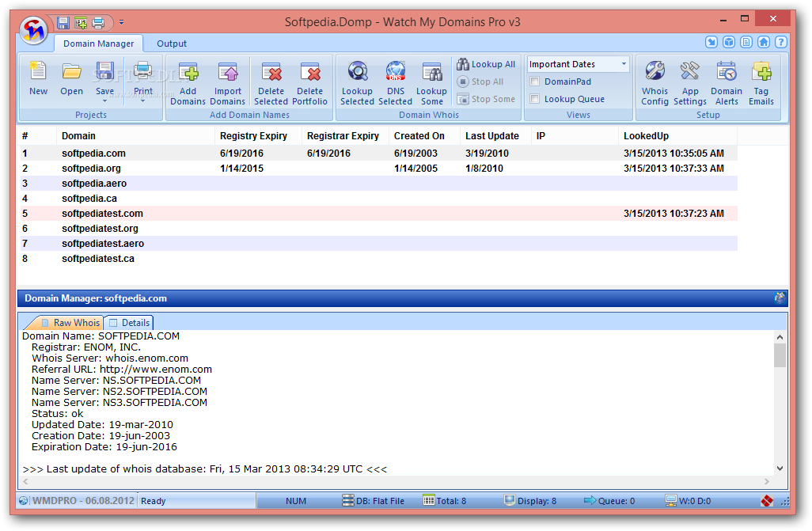Click the icon in Domain Manager panel header

(x=780, y=298)
